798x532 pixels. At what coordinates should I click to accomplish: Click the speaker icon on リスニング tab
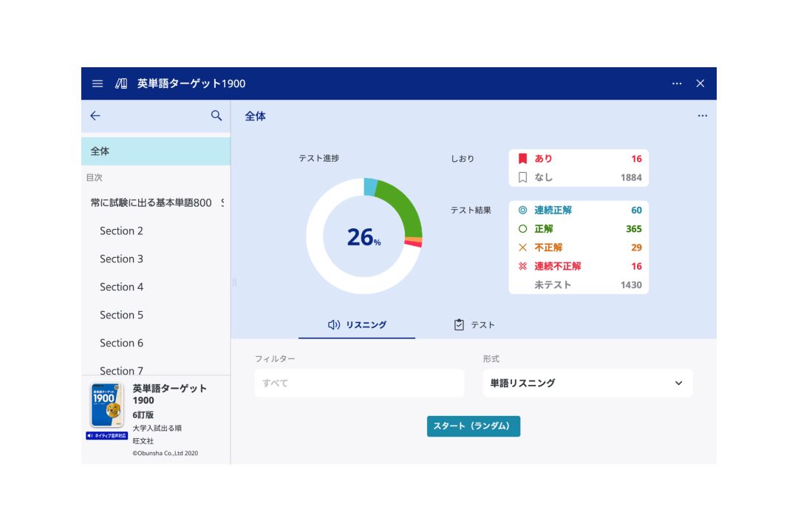pyautogui.click(x=334, y=325)
